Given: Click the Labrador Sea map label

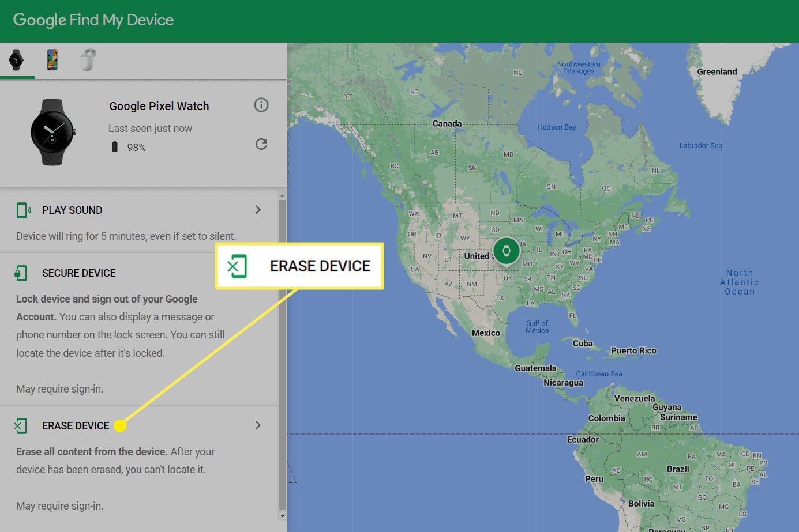Looking at the screenshot, I should [x=700, y=146].
